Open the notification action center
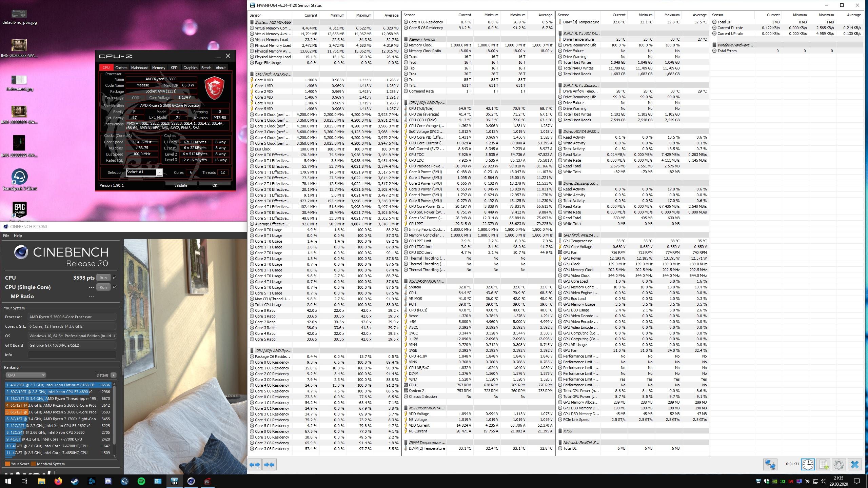This screenshot has width=868, height=488. pyautogui.click(x=856, y=481)
